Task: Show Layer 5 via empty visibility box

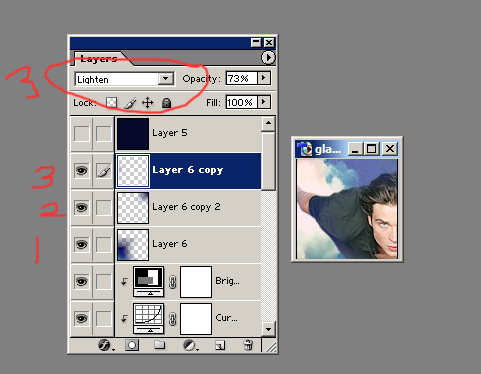Action: pyautogui.click(x=82, y=134)
